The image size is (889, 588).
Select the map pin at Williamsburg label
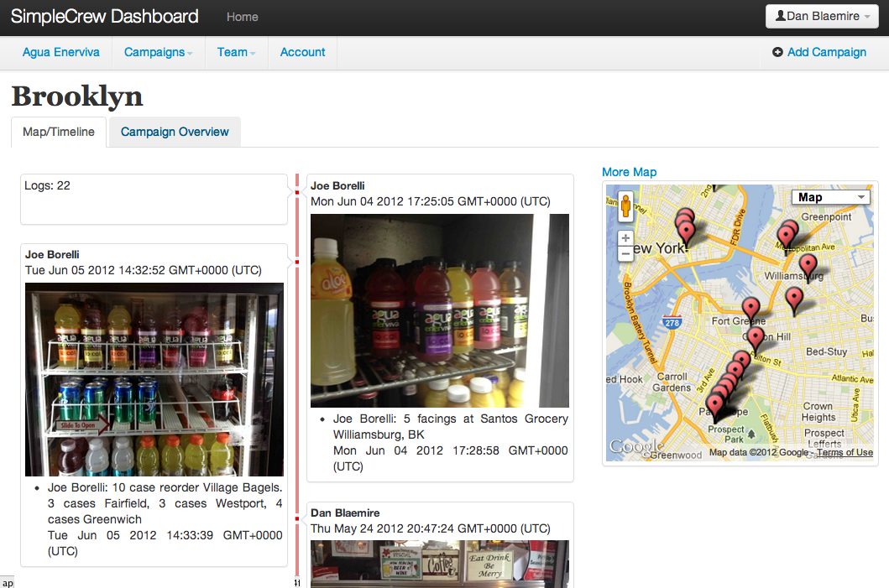pyautogui.click(x=808, y=266)
